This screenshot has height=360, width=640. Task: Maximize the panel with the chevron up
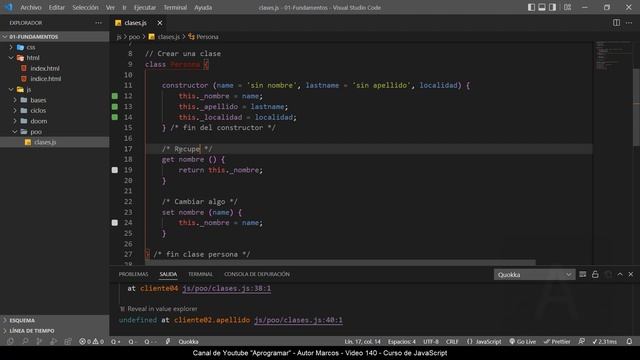pos(620,274)
